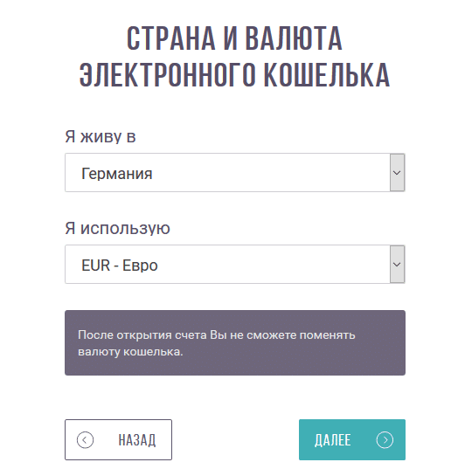The width and height of the screenshot is (451, 476).
Task: Open the country dropdown showing Германия
Action: tap(234, 172)
